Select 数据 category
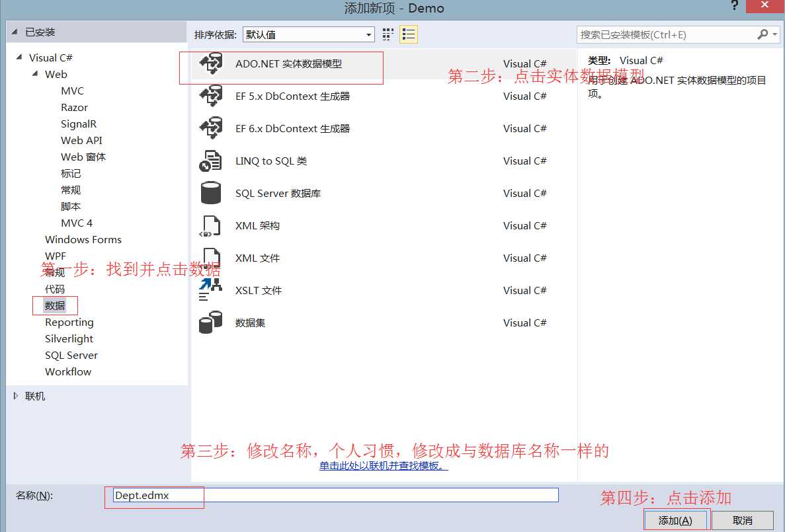The image size is (785, 532). (x=55, y=306)
